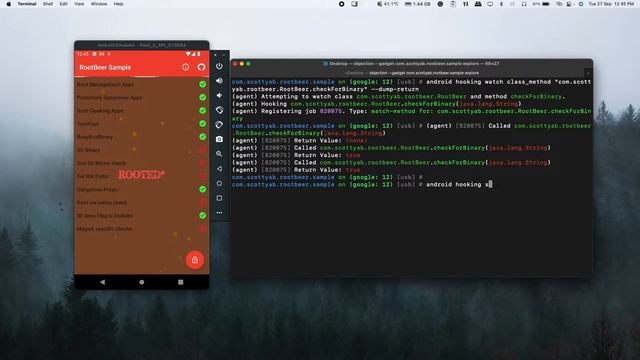Select the '2nd SU Binary check' row text
The image size is (640, 360).
coord(101,163)
